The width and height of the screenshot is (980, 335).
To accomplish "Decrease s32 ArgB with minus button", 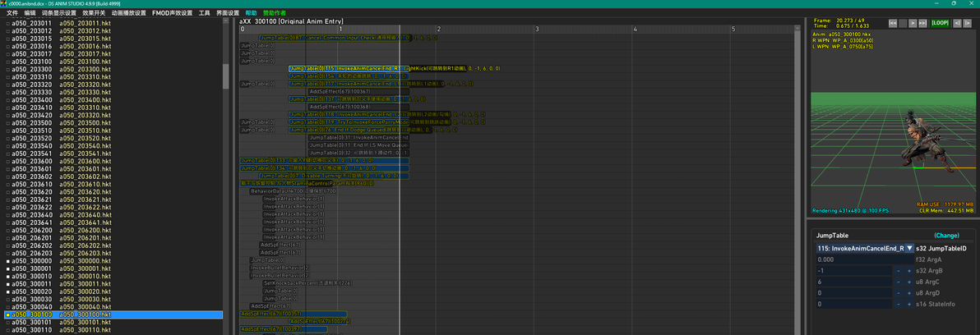I will click(x=899, y=271).
